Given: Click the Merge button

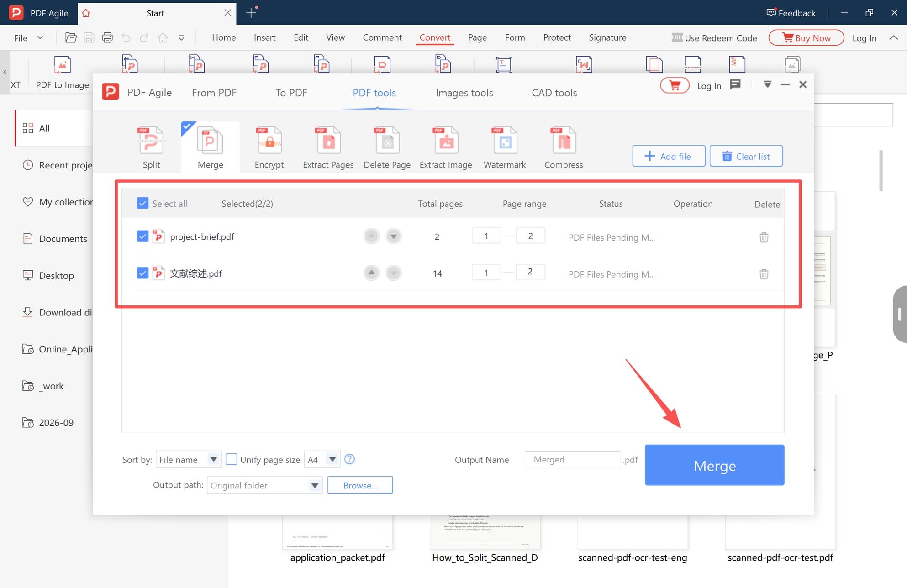Looking at the screenshot, I should 715,465.
